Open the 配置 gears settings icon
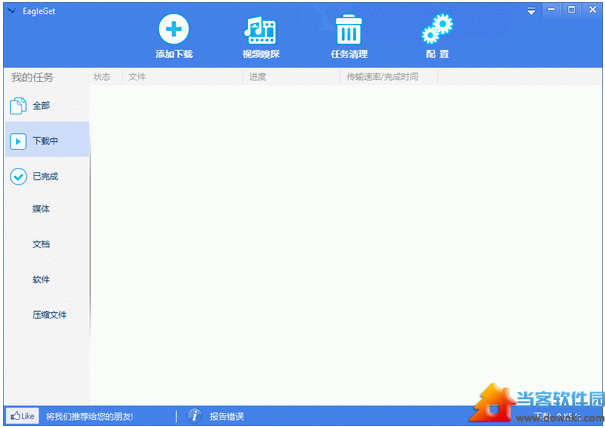Image resolution: width=605 pixels, height=428 pixels. point(437,29)
